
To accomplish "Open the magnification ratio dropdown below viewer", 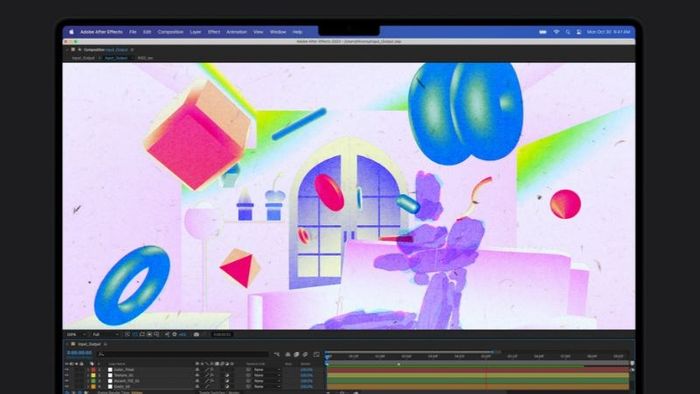I will [x=76, y=334].
